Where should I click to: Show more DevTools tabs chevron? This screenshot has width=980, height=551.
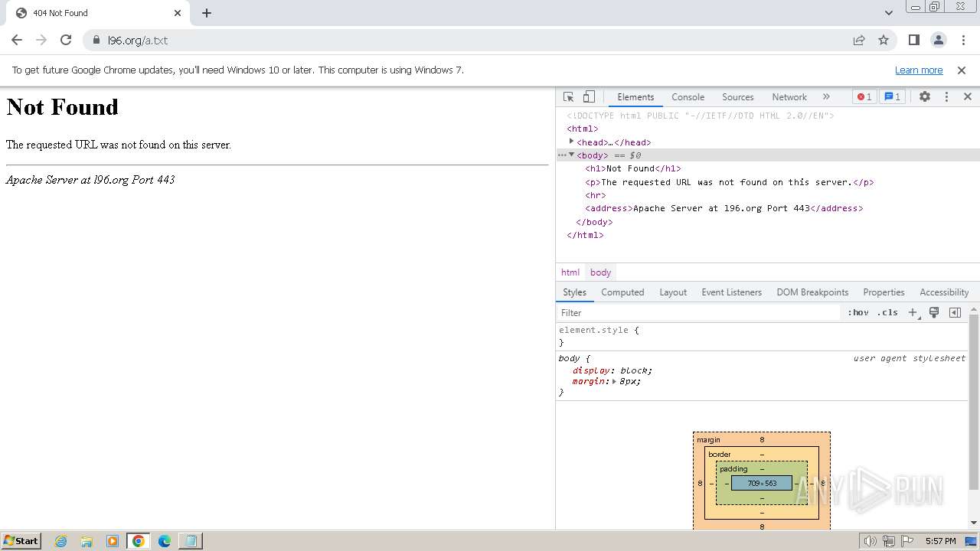click(826, 96)
